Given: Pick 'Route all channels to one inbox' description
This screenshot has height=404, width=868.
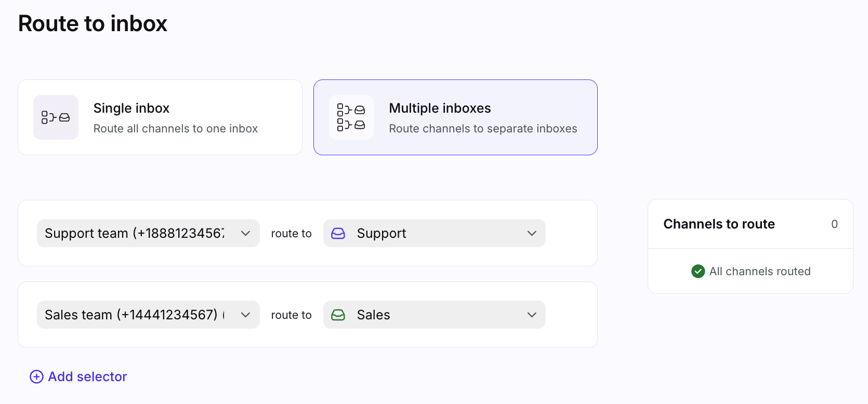Looking at the screenshot, I should (176, 129).
